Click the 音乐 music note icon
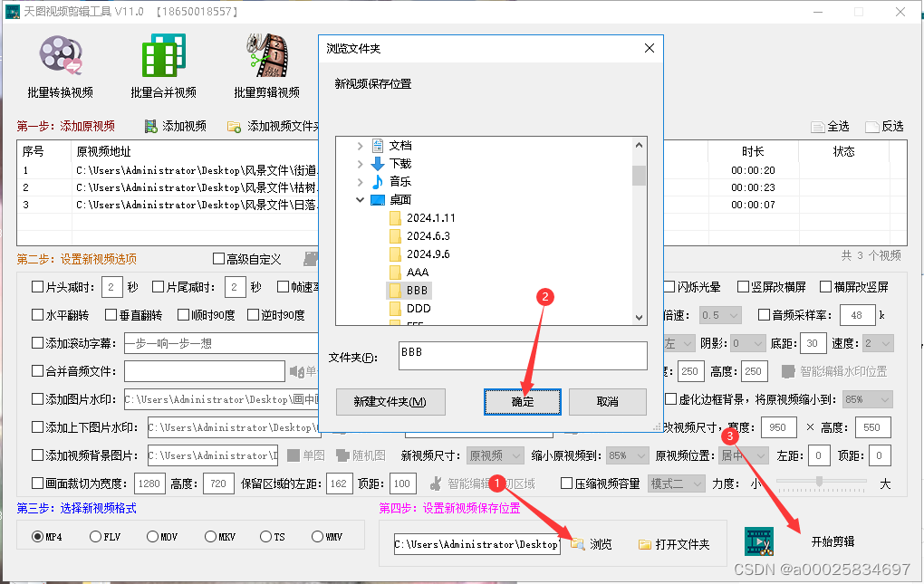The height and width of the screenshot is (584, 924). 378,182
